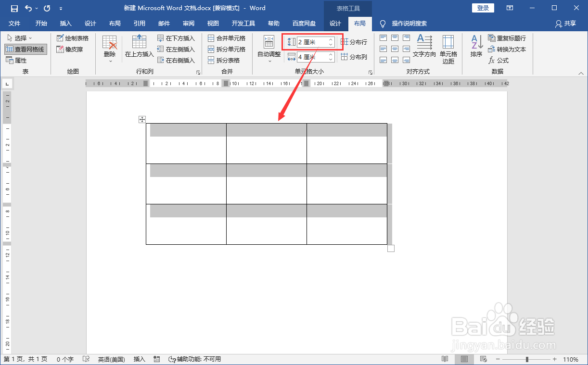Open 单元格边距 cell margins
This screenshot has height=365, width=588.
[448, 49]
